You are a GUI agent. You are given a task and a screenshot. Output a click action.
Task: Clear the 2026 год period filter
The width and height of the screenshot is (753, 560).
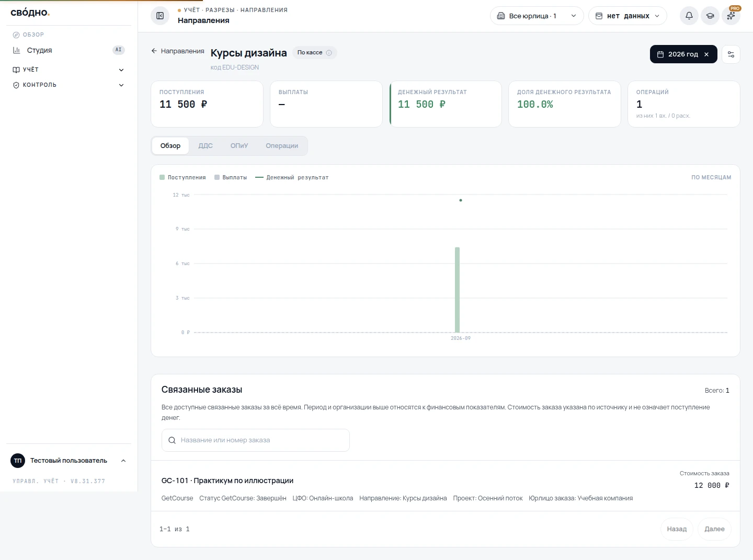pyautogui.click(x=706, y=54)
